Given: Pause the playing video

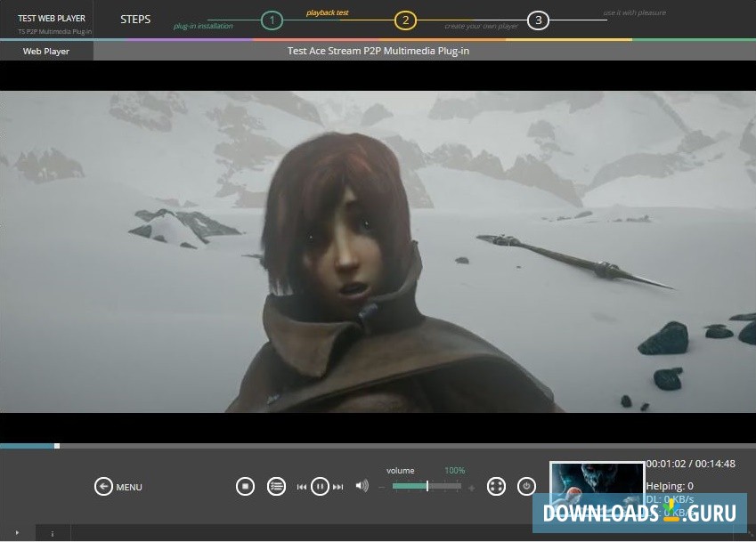Looking at the screenshot, I should pyautogui.click(x=320, y=487).
